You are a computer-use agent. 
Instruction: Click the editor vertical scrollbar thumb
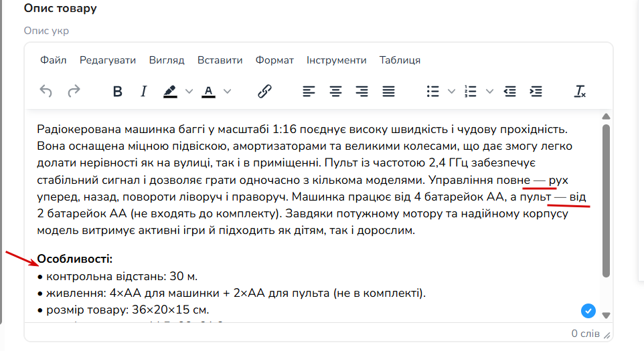[x=607, y=201]
